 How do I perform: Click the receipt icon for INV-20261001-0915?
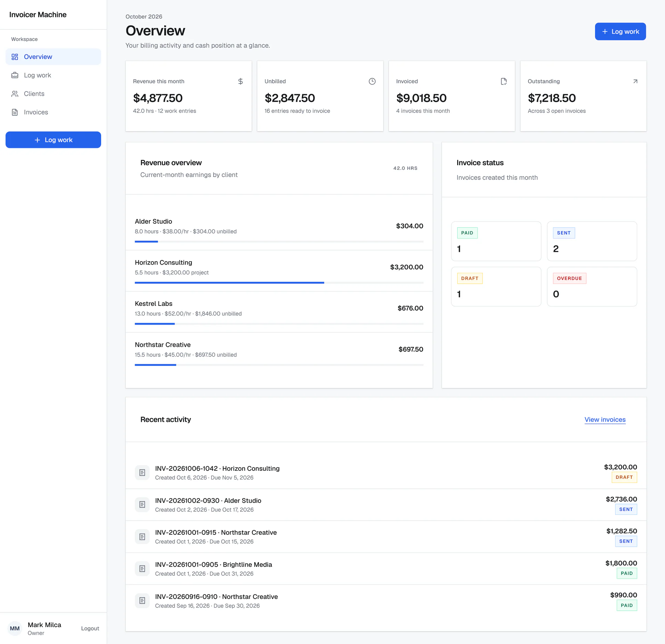tap(142, 537)
